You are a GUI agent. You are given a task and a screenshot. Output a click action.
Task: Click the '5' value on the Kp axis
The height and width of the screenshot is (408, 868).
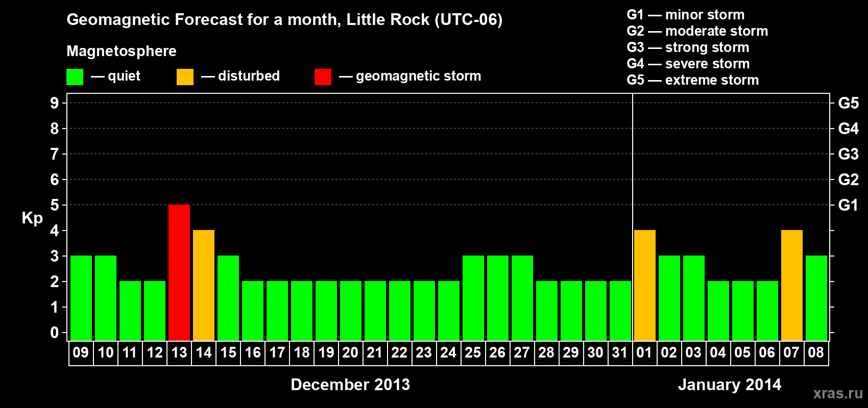[55, 205]
